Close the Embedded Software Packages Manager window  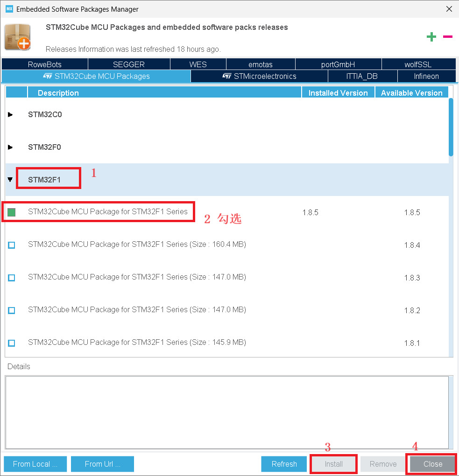pyautogui.click(x=449, y=9)
